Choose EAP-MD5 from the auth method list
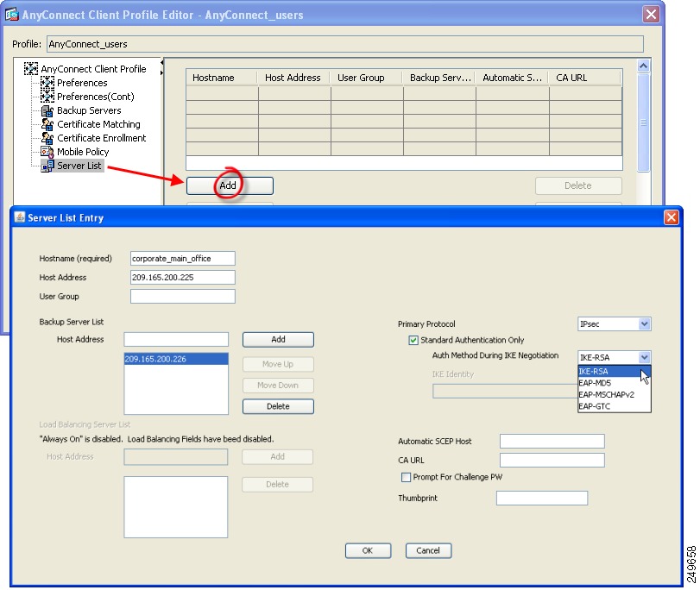The image size is (700, 590). pos(615,383)
